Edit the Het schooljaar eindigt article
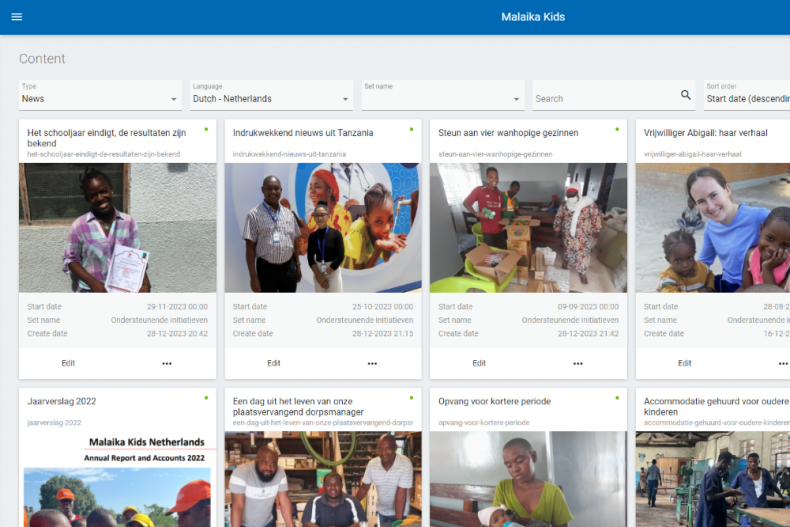The image size is (790, 527). point(68,363)
